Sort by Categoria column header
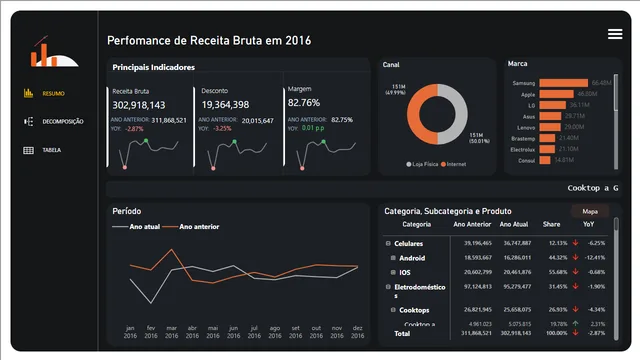This screenshot has width=640, height=360. click(416, 224)
